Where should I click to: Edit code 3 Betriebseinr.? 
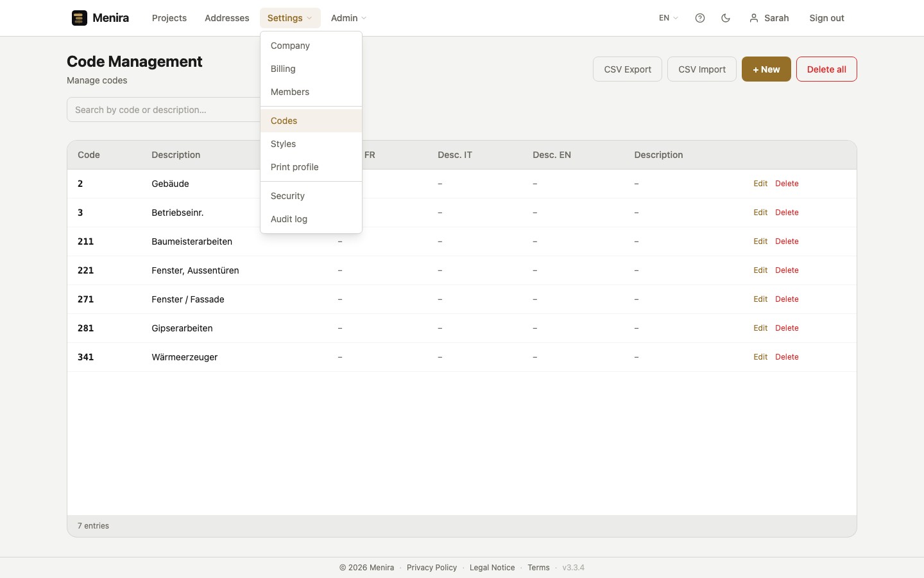(x=760, y=213)
